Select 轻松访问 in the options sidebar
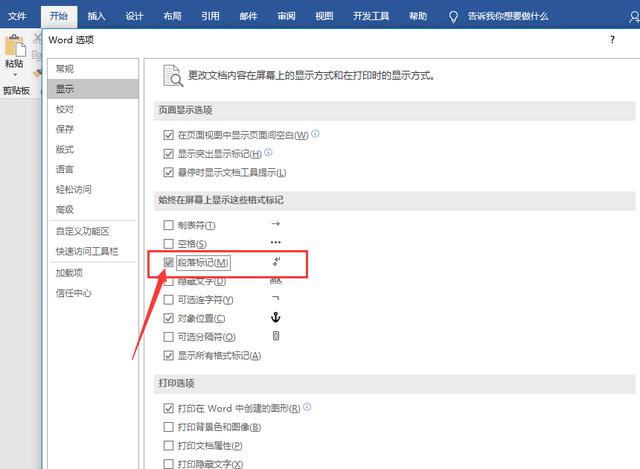Viewport: 640px width, 469px height. pos(93,189)
